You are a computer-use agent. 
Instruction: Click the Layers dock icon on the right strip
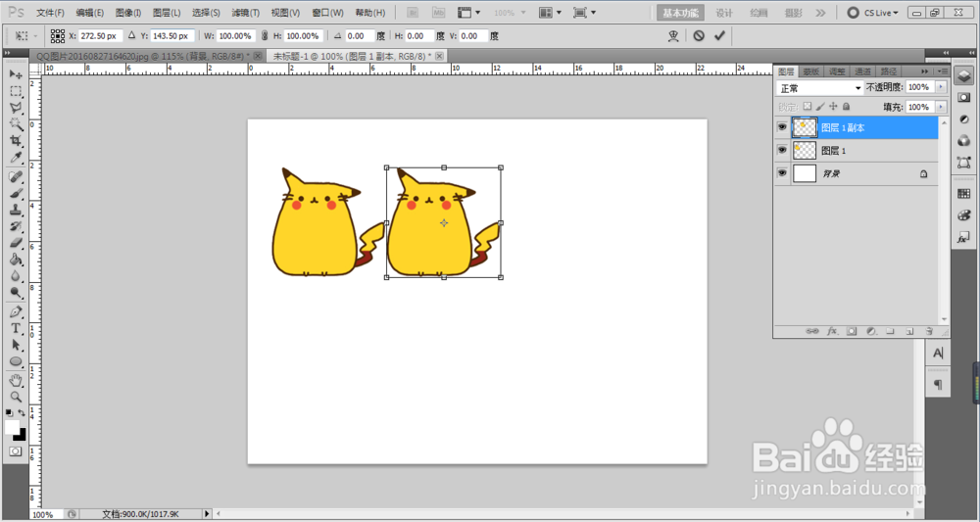(963, 76)
